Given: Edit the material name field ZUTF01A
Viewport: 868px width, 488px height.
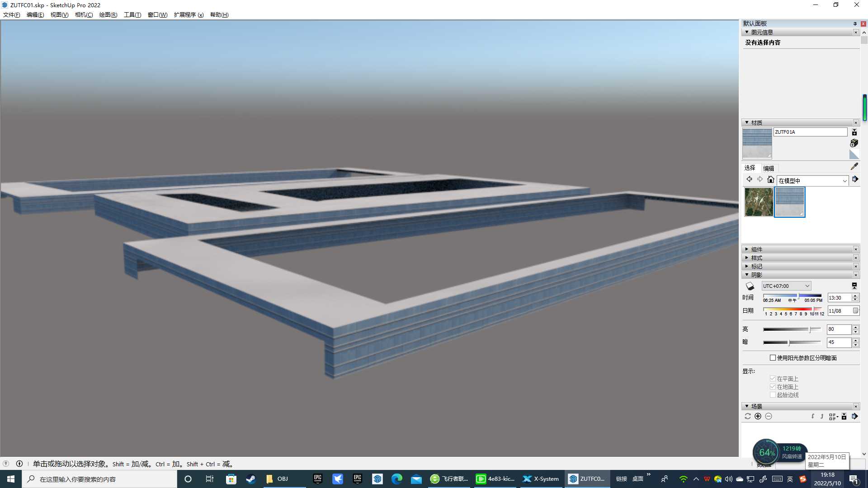Looking at the screenshot, I should pyautogui.click(x=811, y=132).
